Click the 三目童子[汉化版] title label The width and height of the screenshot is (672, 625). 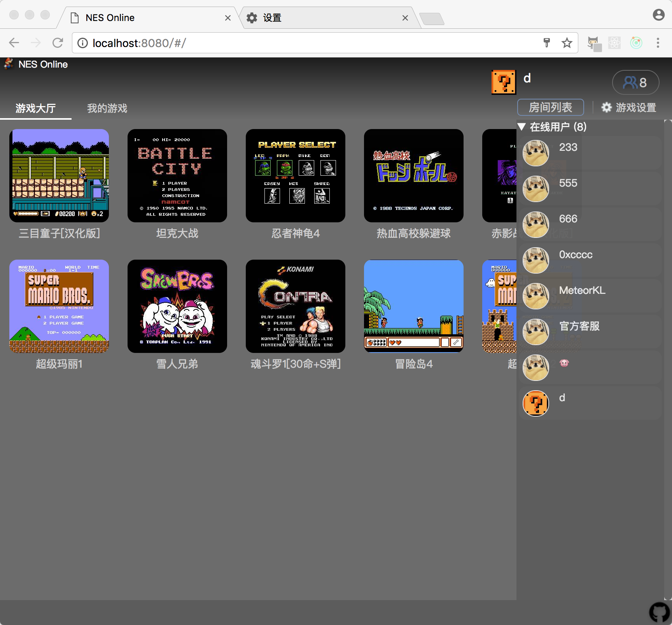(x=59, y=233)
